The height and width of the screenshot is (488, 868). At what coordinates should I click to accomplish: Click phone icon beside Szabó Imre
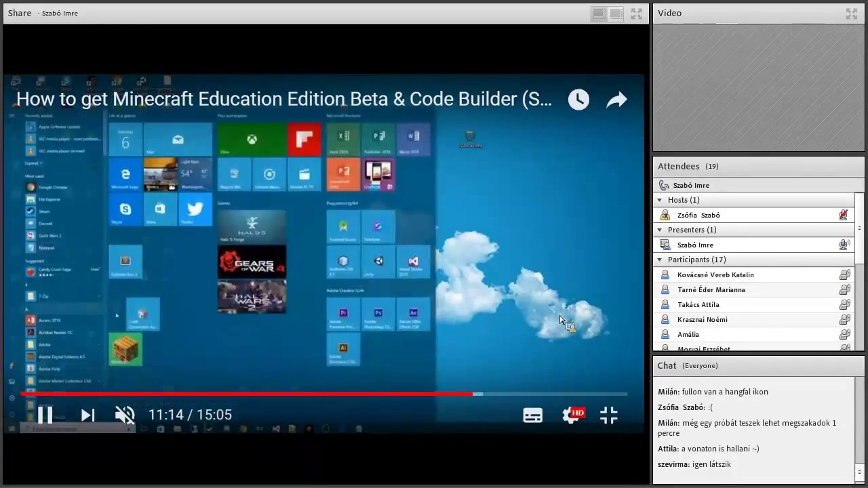coord(664,185)
